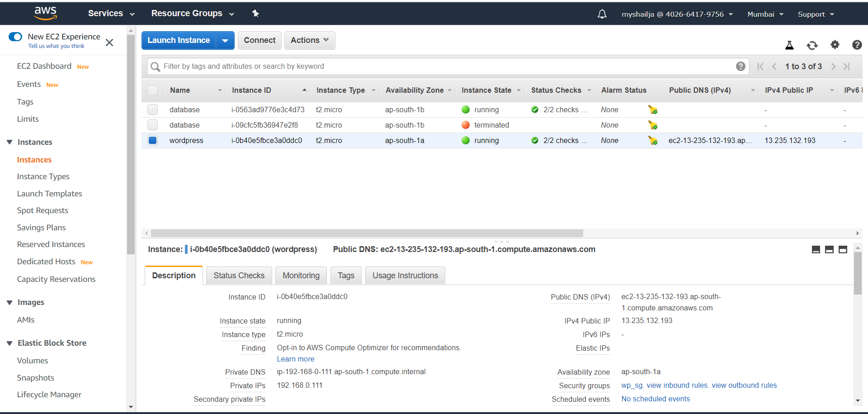Switch to the Status Checks tab
The image size is (868, 414).
pos(239,276)
